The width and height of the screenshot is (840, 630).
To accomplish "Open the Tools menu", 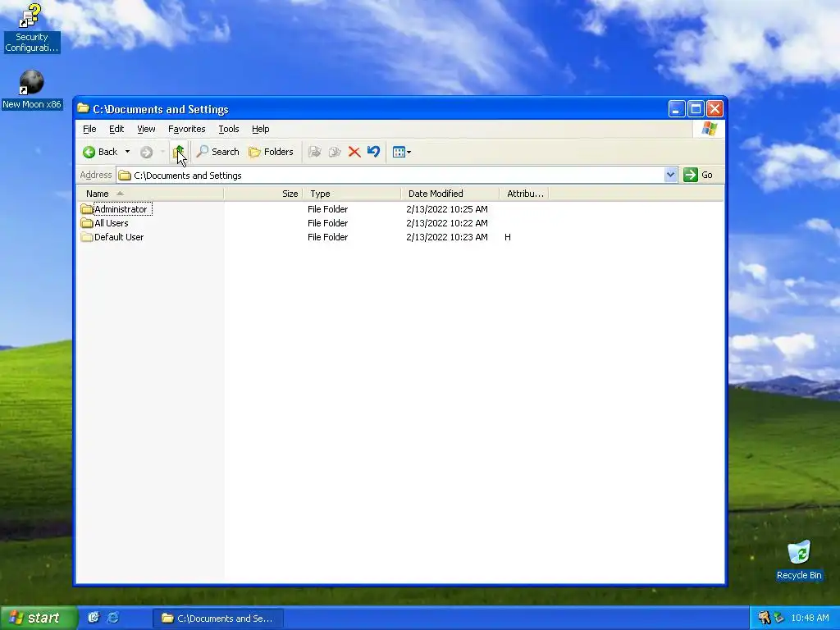I will click(229, 129).
